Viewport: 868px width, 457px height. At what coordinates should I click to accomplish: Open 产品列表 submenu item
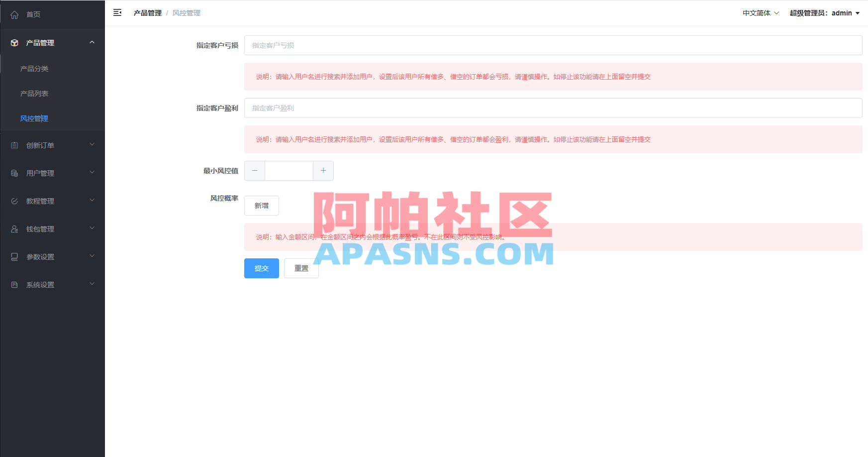(53, 94)
